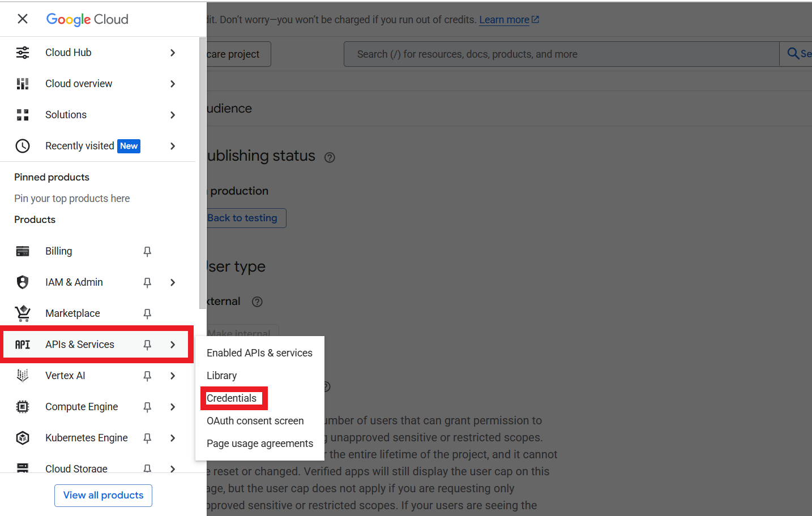Open Page usage agreements from submenu
812x516 pixels.
click(259, 444)
